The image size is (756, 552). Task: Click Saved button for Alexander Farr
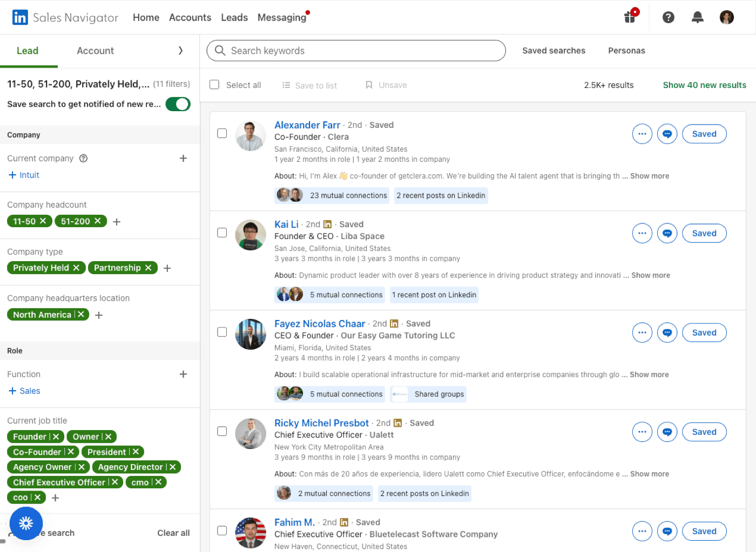(704, 134)
